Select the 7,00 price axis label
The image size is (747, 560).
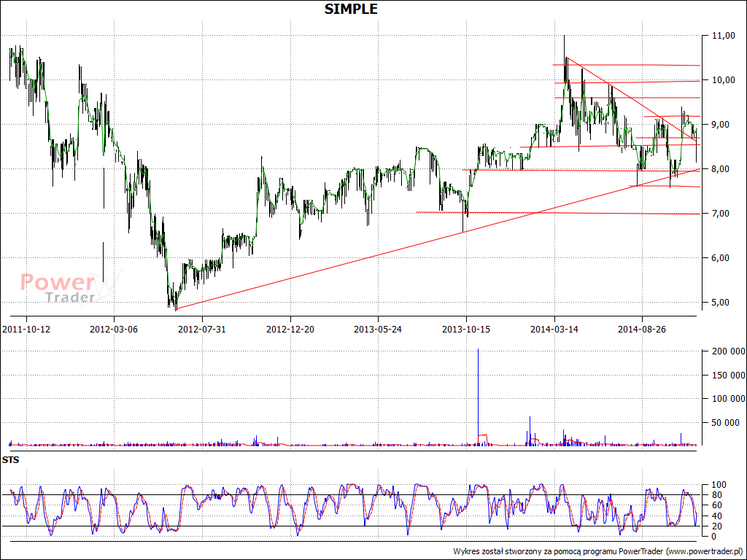click(719, 214)
